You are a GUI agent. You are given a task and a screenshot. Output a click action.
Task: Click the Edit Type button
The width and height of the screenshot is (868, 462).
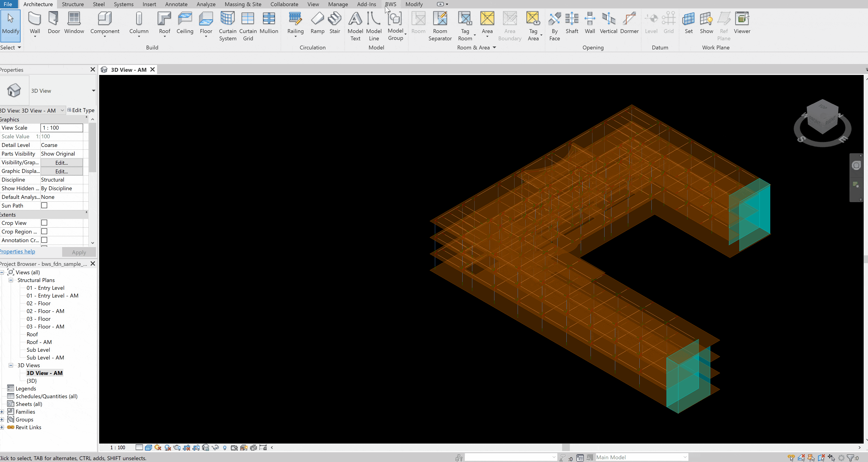(81, 110)
